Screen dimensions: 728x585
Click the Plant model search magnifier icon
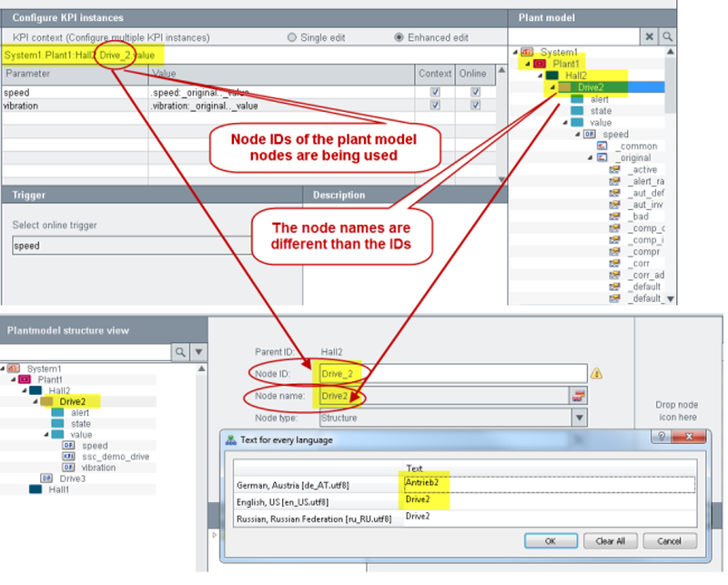(667, 36)
